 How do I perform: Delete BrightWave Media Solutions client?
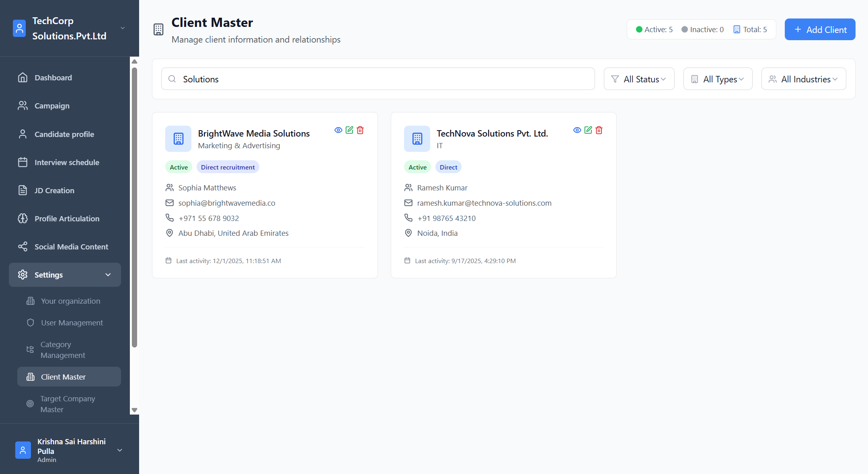pos(360,130)
